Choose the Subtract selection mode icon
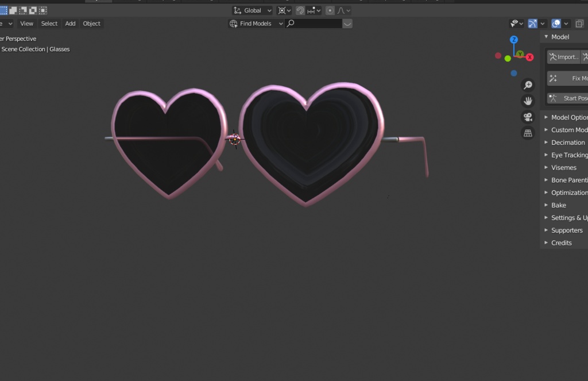 point(23,10)
